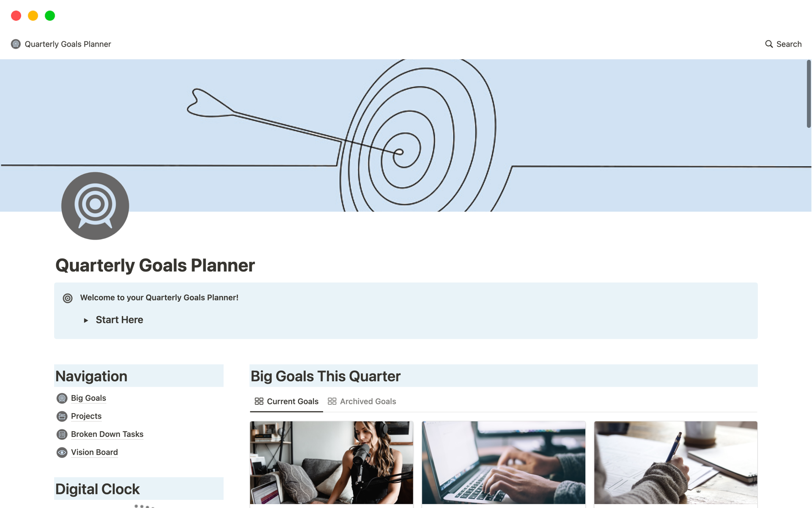Click the Quarterly Goals Planner page title
Image resolution: width=812 pixels, height=508 pixels.
(155, 265)
